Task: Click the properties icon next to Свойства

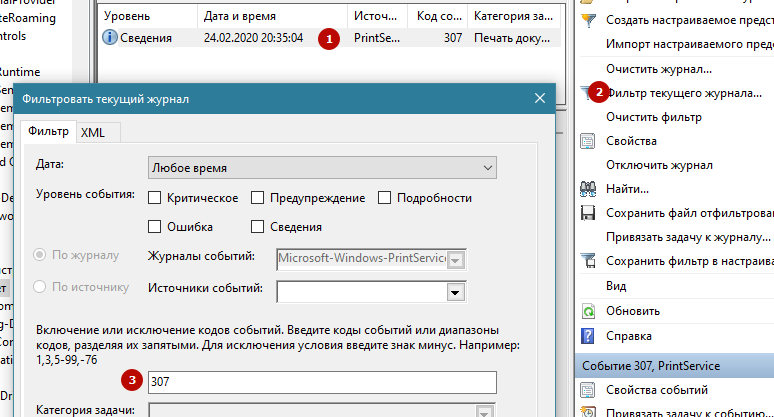Action: [x=589, y=141]
